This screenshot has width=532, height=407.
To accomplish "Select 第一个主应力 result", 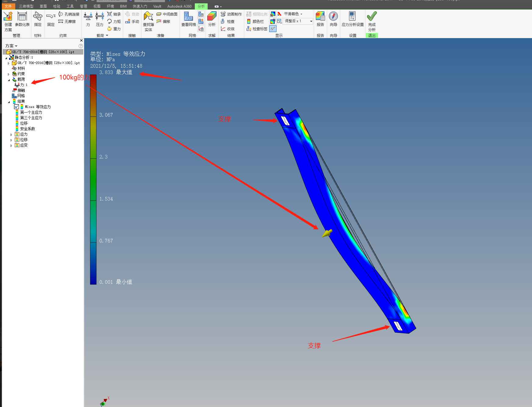I will (x=29, y=112).
